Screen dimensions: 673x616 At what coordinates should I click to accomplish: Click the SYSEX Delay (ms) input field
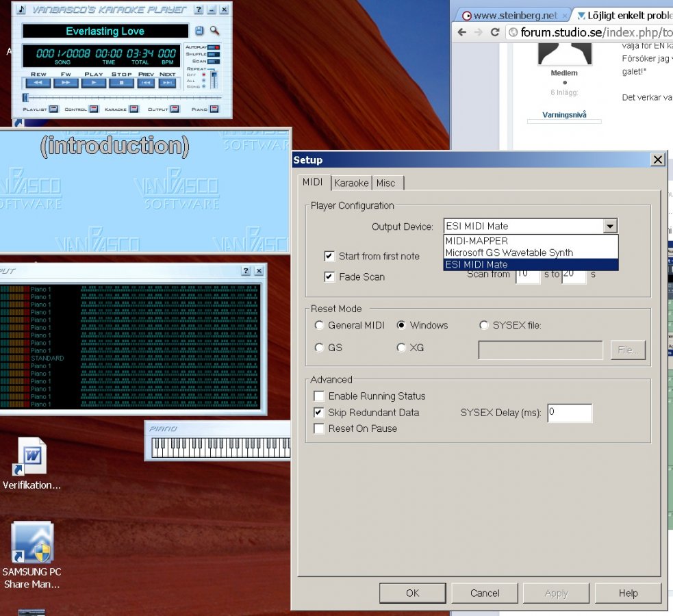[570, 413]
